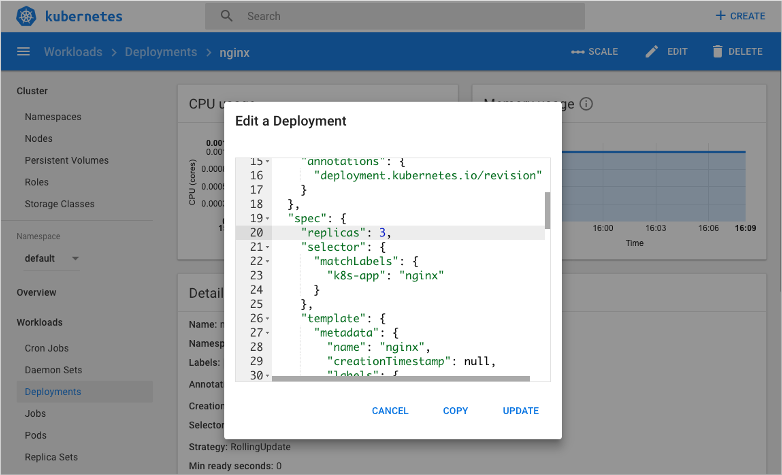Viewport: 782px width, 475px height.
Task: Click the SCALE action label
Action: (603, 52)
